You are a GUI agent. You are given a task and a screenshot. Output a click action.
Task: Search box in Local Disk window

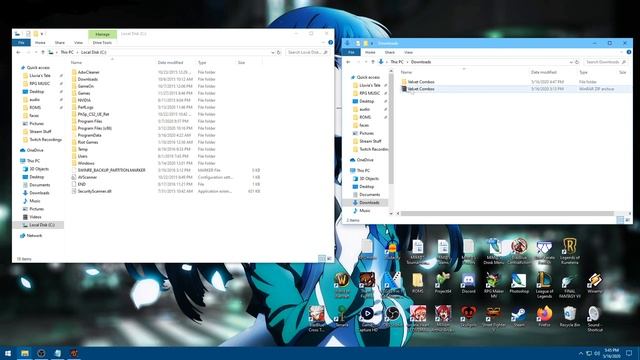tap(307, 52)
